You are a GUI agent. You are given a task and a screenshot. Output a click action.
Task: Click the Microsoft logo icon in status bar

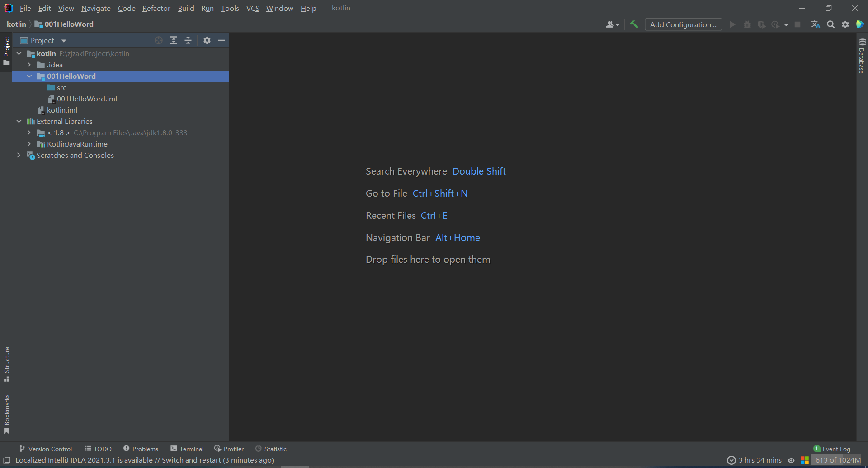point(805,460)
